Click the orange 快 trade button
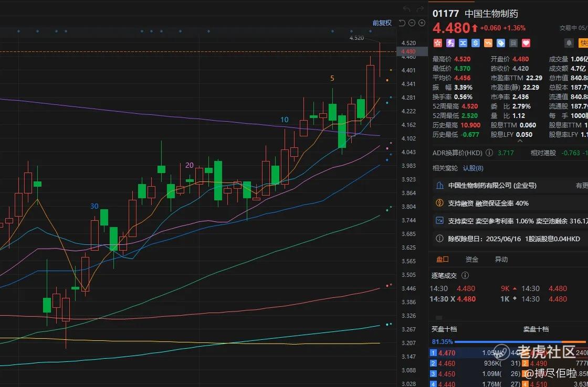The height and width of the screenshot is (387, 588). tap(583, 43)
